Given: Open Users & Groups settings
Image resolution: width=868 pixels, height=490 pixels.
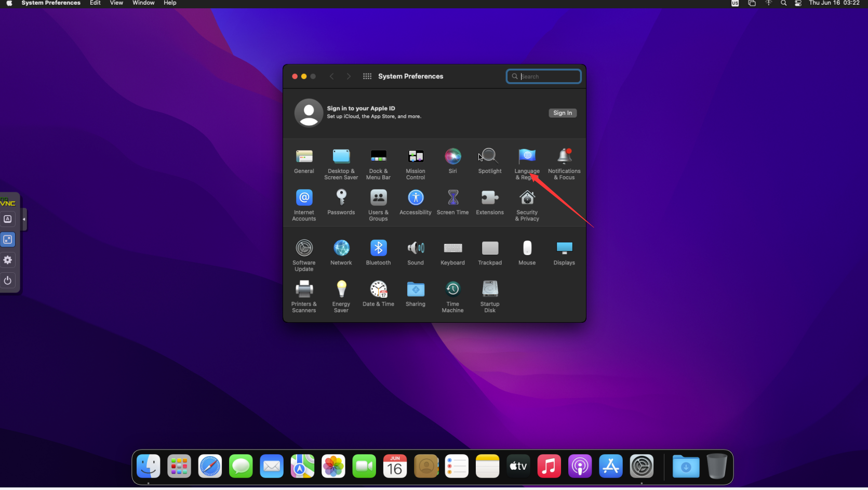Looking at the screenshot, I should pyautogui.click(x=378, y=205).
